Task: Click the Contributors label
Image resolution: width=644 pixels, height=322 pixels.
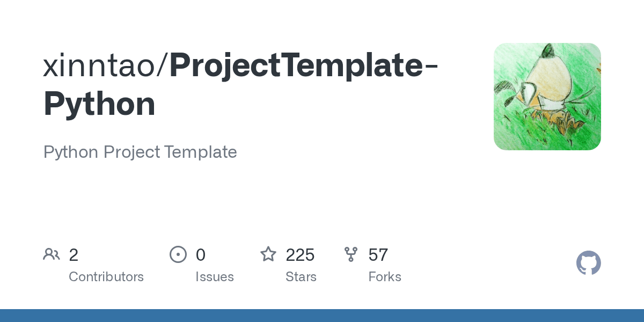Action: click(x=106, y=277)
